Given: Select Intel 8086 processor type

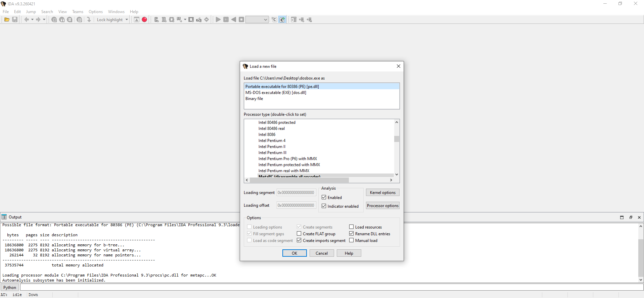Looking at the screenshot, I should (x=267, y=134).
